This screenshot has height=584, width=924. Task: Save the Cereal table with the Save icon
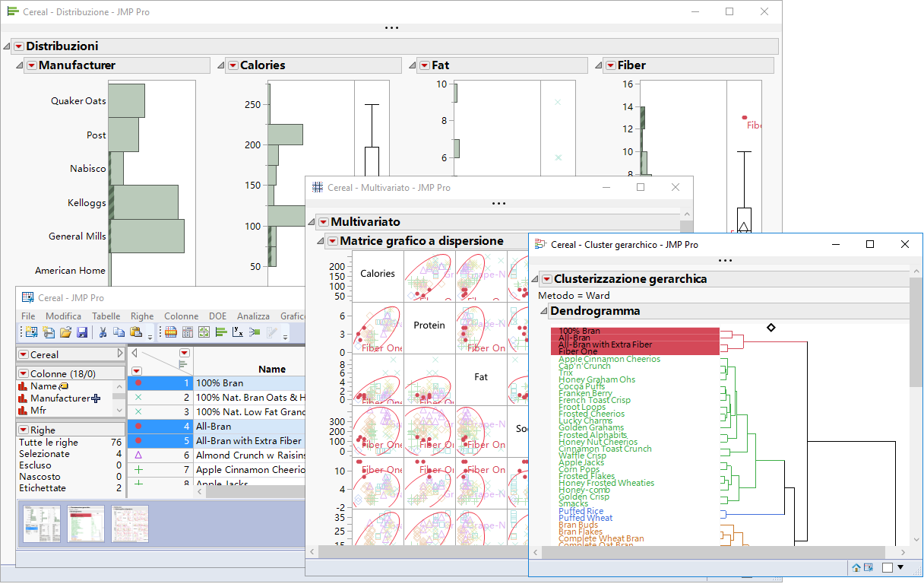[x=82, y=332]
